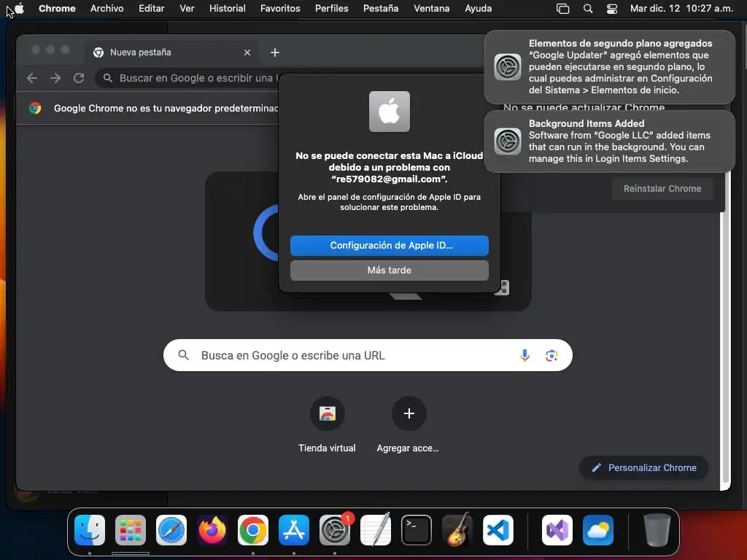Open Spotlight search in menu bar
Screen dimensions: 747x560
coord(588,9)
